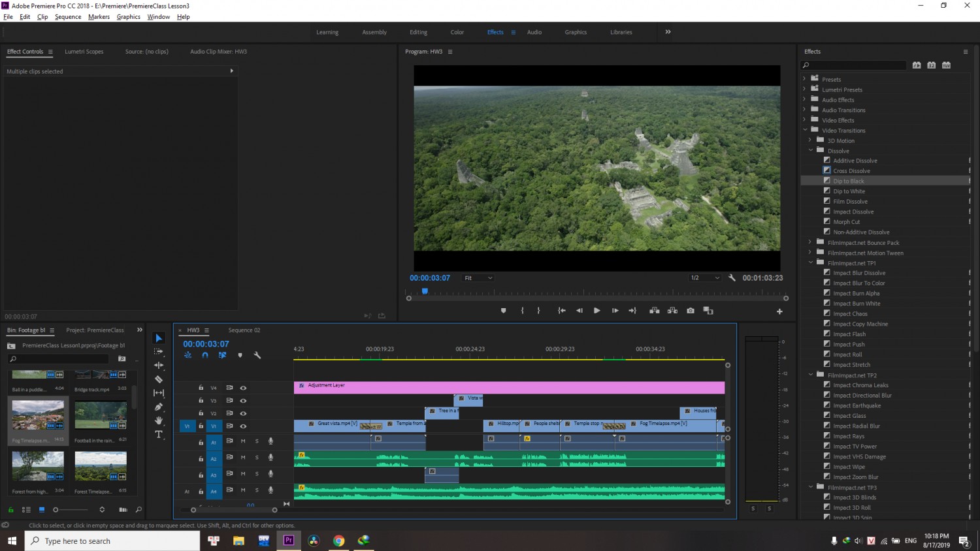The width and height of the screenshot is (980, 551).
Task: Step forward one frame in Program monitor
Action: point(615,311)
